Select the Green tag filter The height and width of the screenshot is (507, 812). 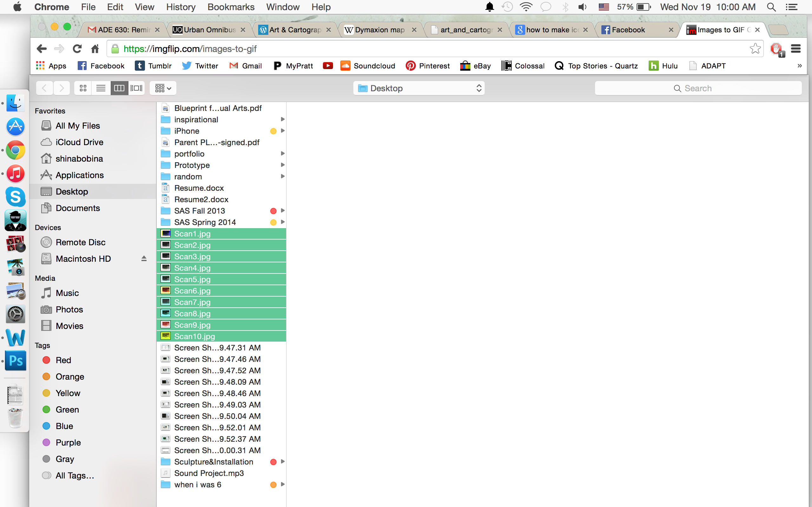click(66, 409)
